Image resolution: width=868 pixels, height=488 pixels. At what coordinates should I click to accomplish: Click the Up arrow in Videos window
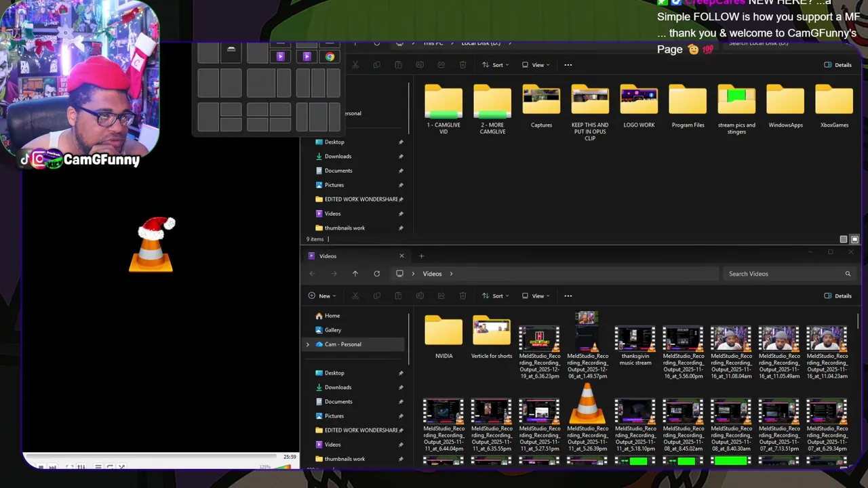click(355, 274)
